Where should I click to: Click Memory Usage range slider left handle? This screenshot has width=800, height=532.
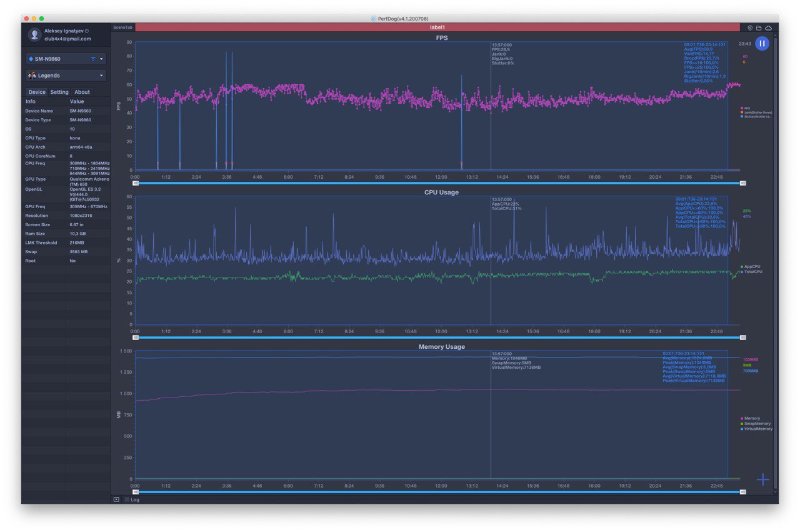click(136, 492)
